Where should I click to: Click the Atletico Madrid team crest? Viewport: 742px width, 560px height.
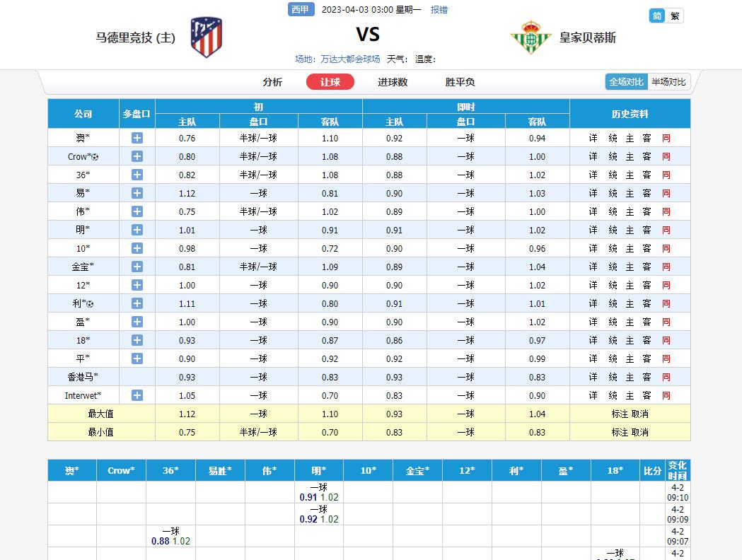tap(207, 37)
